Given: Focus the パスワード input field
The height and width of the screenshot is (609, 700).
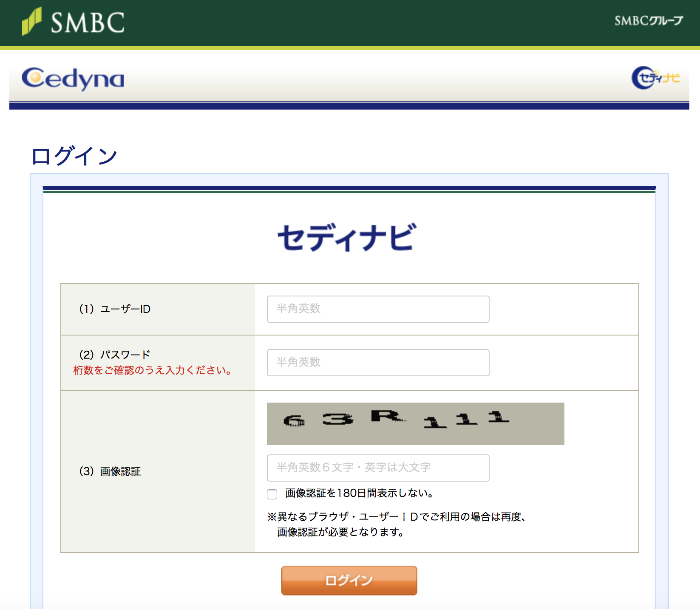Looking at the screenshot, I should 378,363.
